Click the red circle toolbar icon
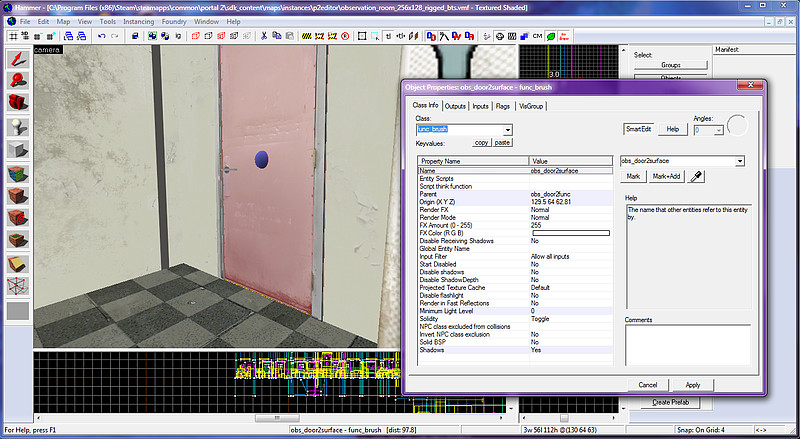Image resolution: width=800 pixels, height=439 pixels. pos(345,36)
